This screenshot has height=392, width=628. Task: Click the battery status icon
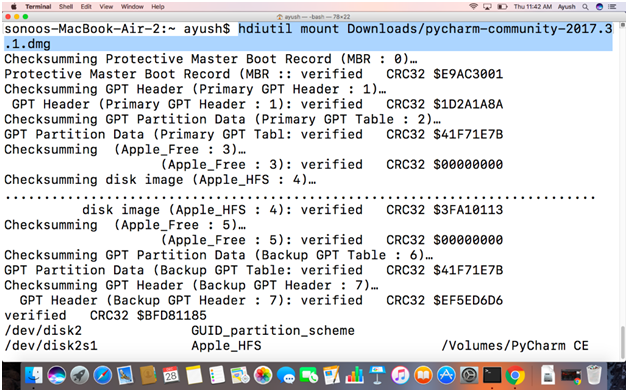(x=502, y=6)
